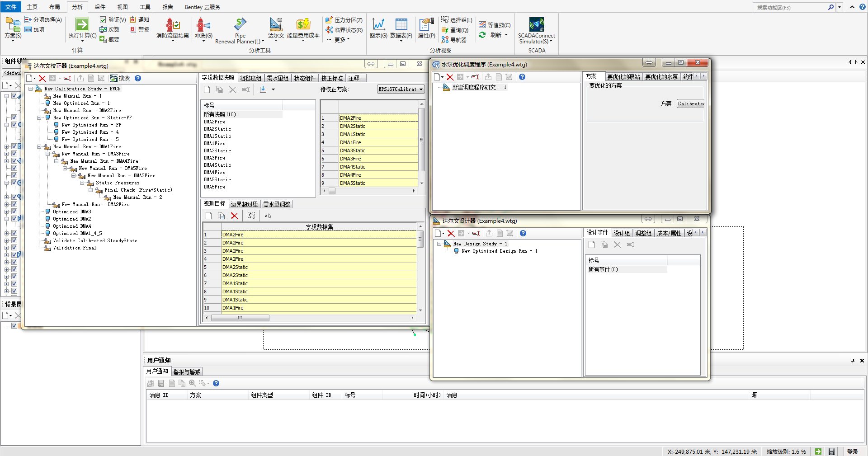Switch to 组件 ribbon tab
Viewport: 868px width, 456px height.
click(x=100, y=7)
